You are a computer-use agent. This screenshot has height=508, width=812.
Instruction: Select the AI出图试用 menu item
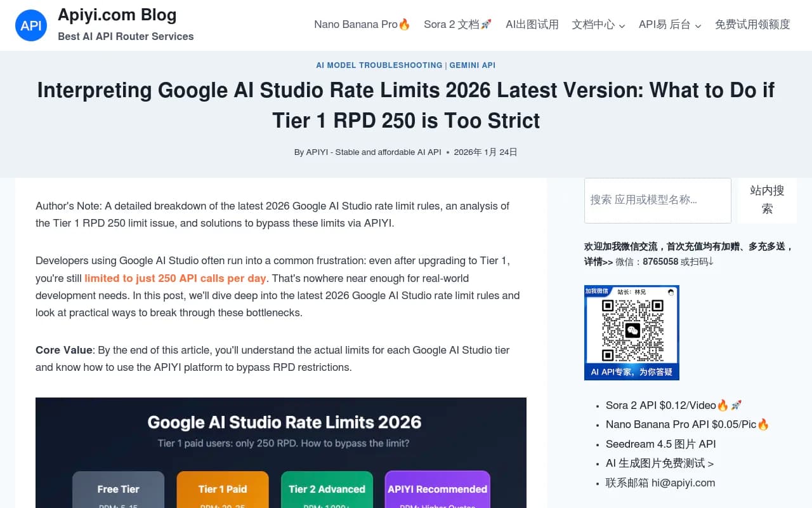532,24
